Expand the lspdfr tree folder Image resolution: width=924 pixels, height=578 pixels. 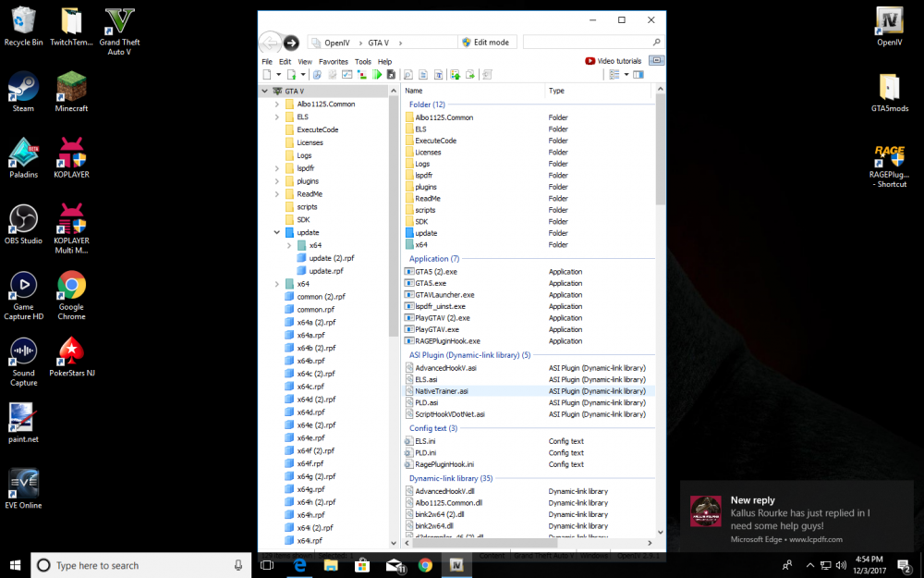pos(277,168)
